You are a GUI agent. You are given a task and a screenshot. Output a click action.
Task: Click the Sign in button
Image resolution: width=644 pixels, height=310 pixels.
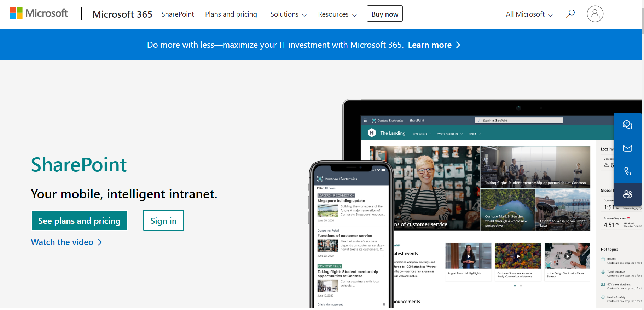point(163,220)
